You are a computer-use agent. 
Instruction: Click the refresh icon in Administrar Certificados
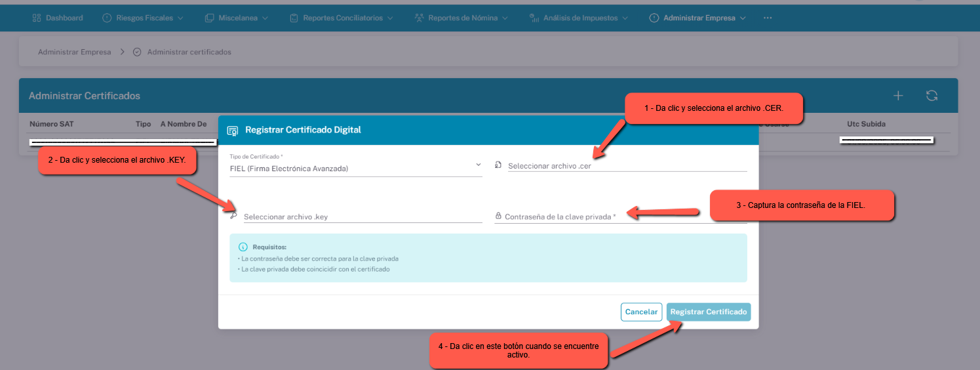931,96
